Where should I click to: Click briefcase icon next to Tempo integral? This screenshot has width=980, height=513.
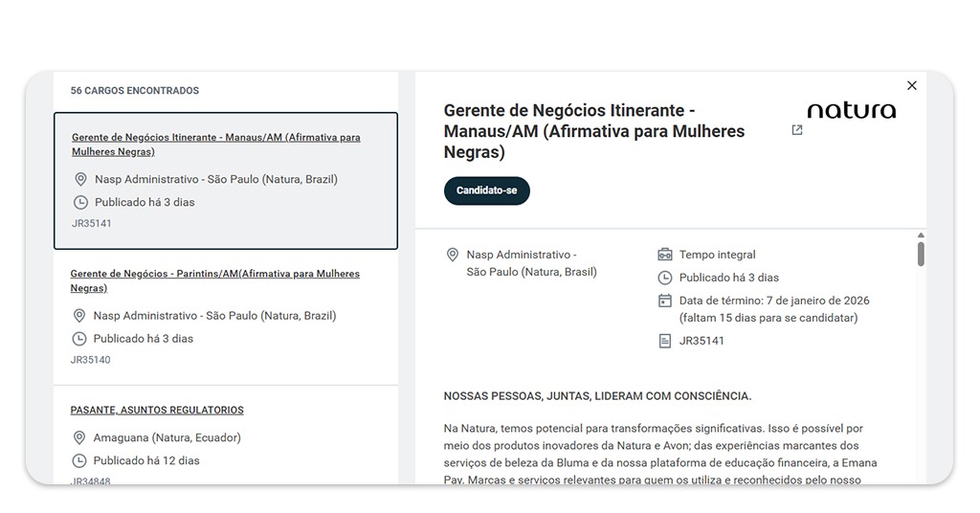[665, 255]
